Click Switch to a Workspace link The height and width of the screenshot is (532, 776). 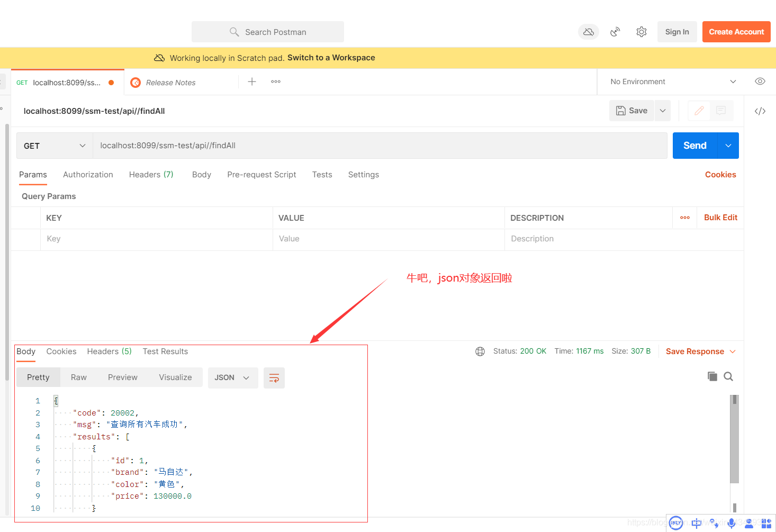tap(331, 58)
